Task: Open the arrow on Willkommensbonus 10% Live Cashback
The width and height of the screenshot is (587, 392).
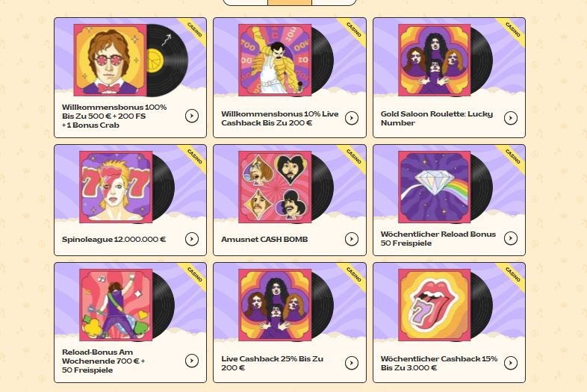Action: click(352, 118)
